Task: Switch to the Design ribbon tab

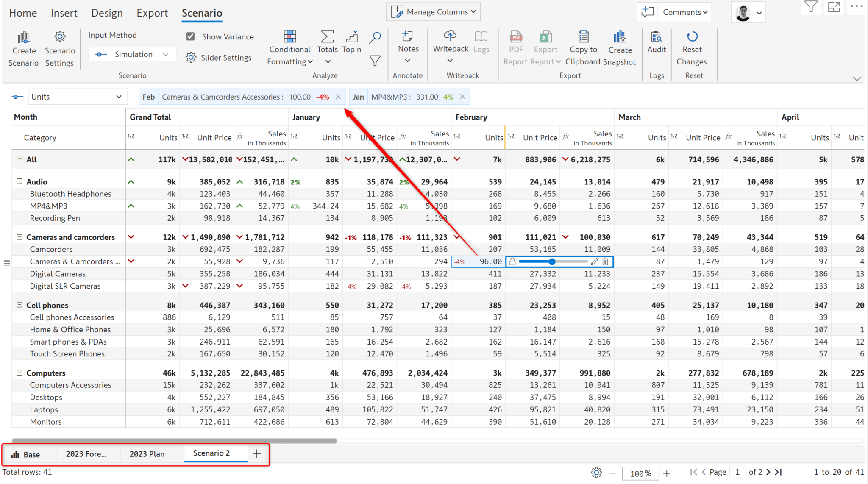Action: 107,13
